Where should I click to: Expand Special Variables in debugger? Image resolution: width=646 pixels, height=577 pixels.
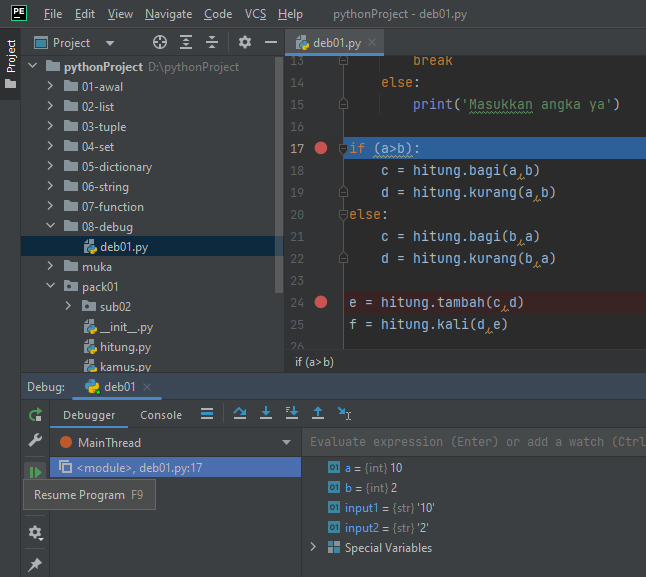tap(313, 547)
